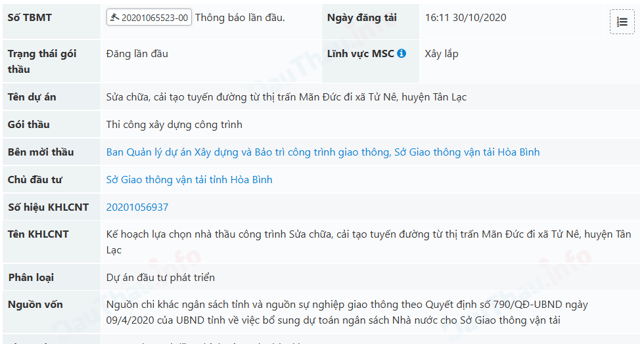Click the list icon button at top right
This screenshot has width=644, height=344.
click(622, 22)
